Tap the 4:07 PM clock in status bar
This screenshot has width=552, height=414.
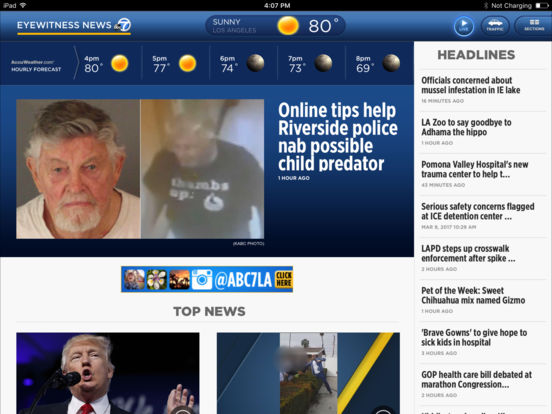pos(277,5)
